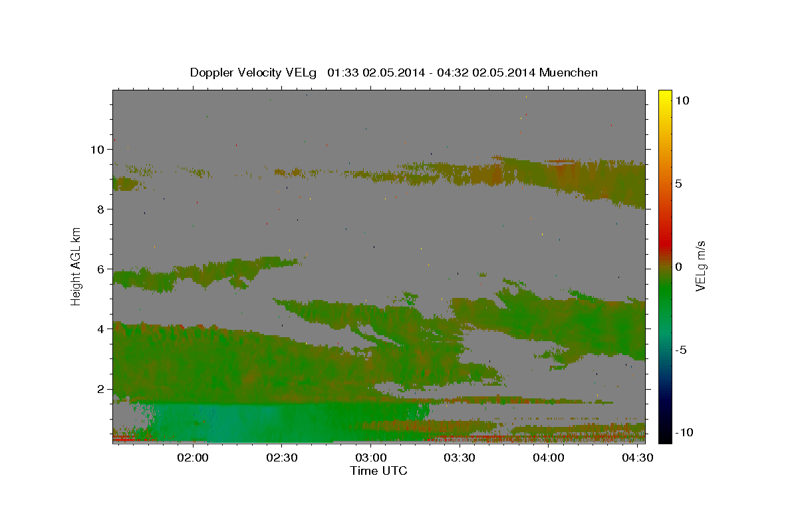Click the height axis label '4'
The image size is (798, 532).
(x=100, y=329)
